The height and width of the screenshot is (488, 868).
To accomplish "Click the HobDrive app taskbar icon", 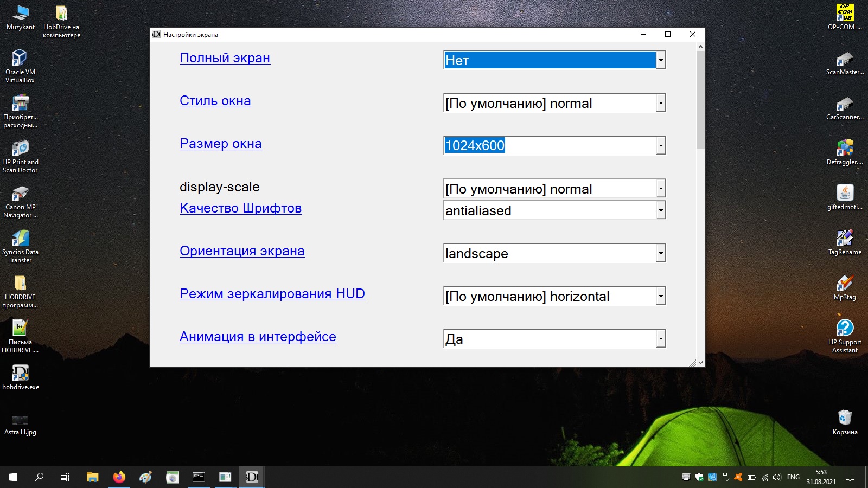I will click(x=252, y=477).
